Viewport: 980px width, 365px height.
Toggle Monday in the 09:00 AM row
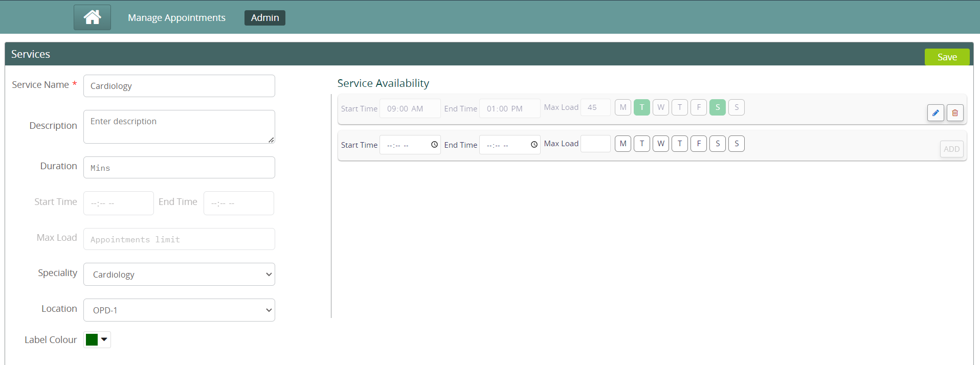pos(623,107)
